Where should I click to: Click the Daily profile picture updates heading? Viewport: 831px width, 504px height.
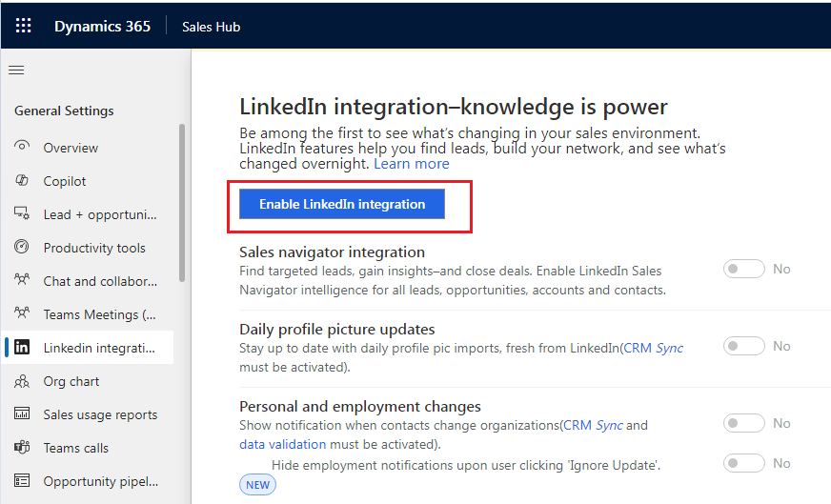click(x=337, y=329)
